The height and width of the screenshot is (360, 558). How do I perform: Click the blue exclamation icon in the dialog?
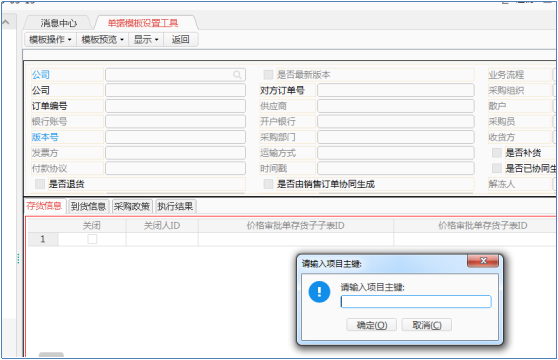[319, 292]
